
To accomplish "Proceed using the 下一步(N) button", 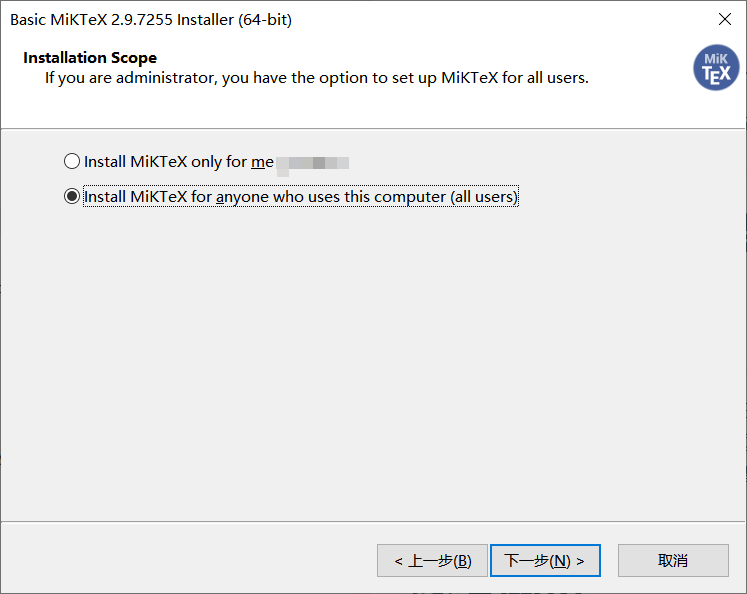I will pos(545,561).
